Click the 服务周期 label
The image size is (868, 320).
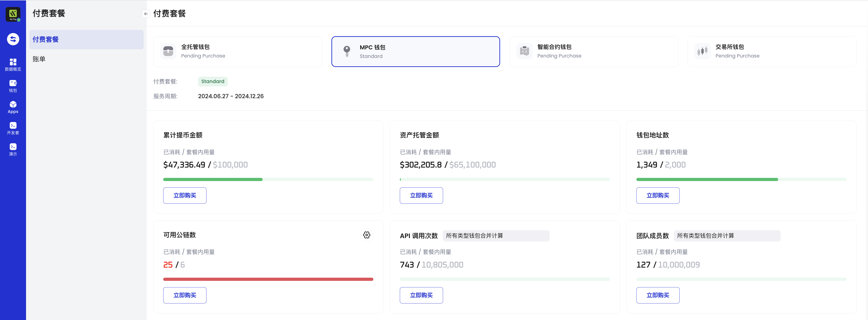click(x=165, y=96)
